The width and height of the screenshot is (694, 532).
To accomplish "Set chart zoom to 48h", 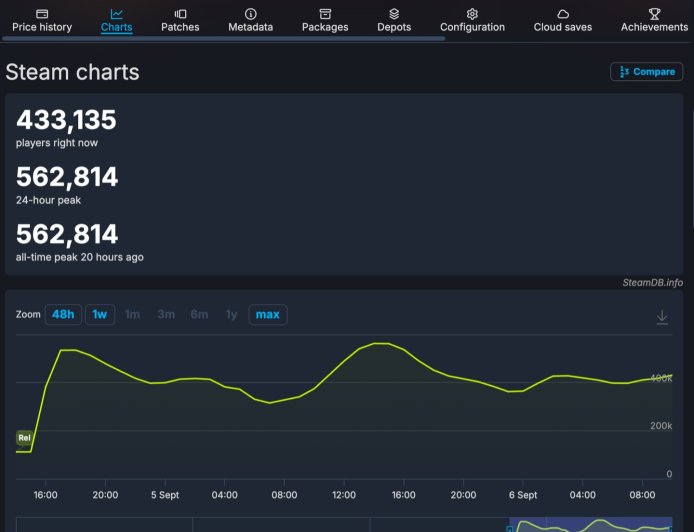I will click(63, 315).
